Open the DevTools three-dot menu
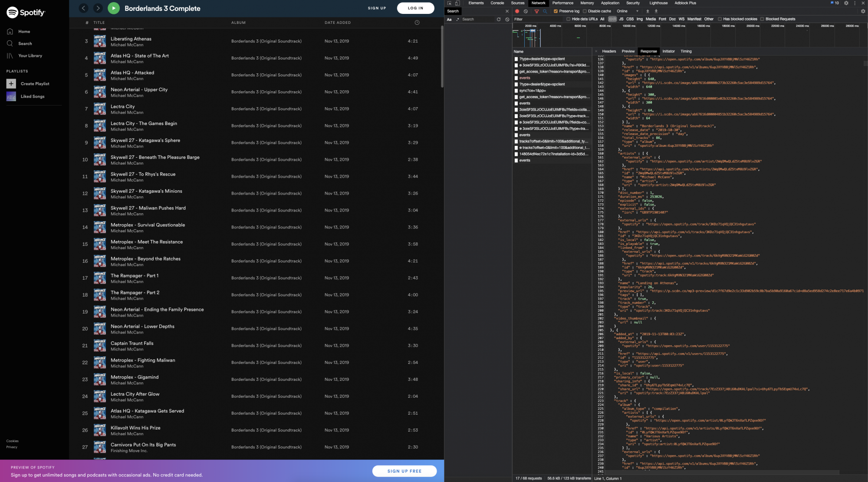 855,3
